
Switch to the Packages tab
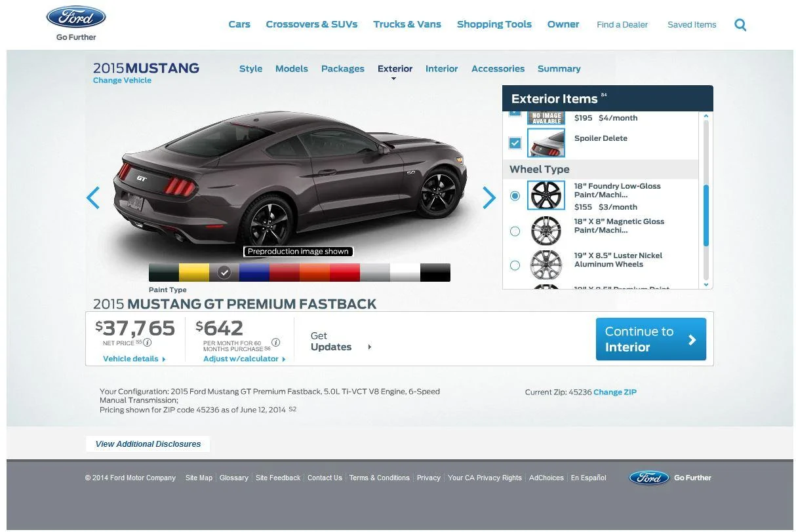point(343,69)
